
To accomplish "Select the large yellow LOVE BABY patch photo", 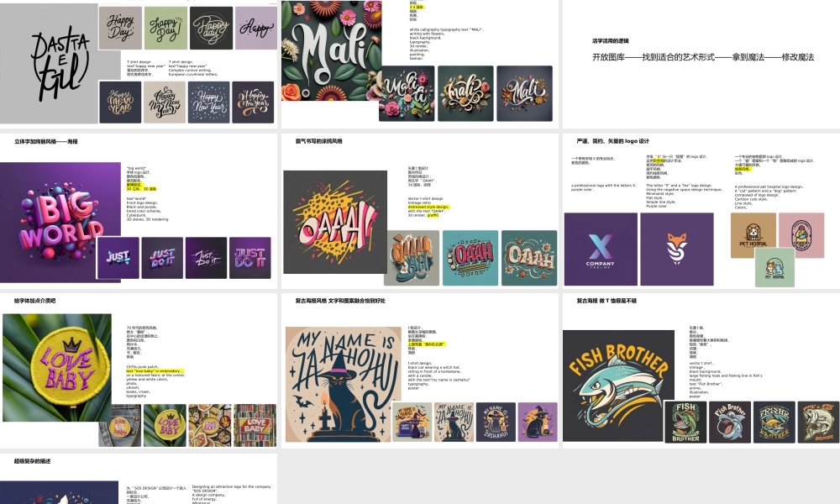I will coord(57,367).
